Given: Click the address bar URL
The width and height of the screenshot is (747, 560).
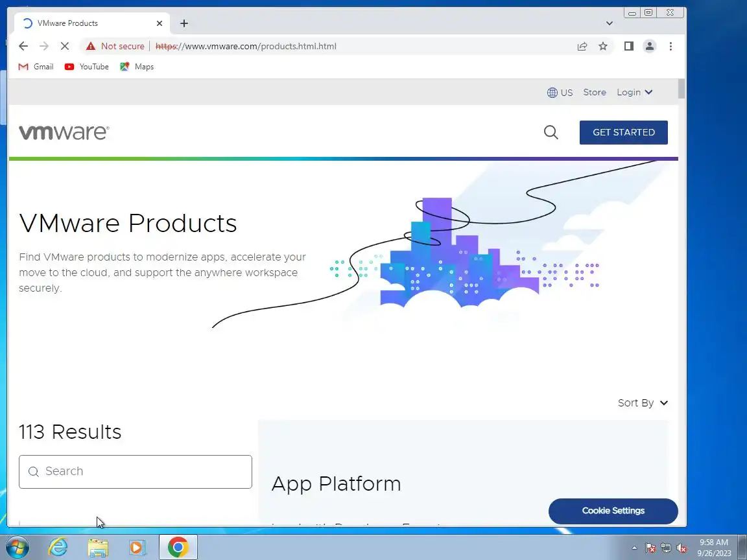Looking at the screenshot, I should tap(246, 46).
